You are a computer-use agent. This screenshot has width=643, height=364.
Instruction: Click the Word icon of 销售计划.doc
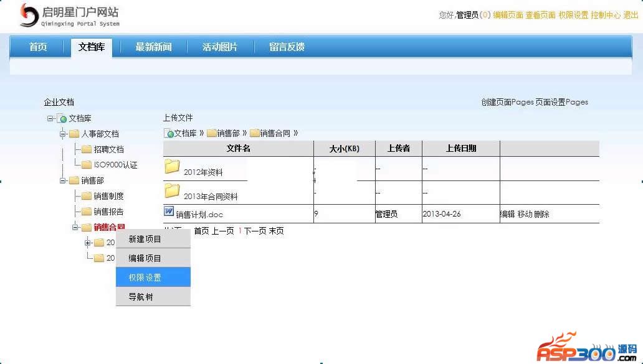(x=169, y=212)
